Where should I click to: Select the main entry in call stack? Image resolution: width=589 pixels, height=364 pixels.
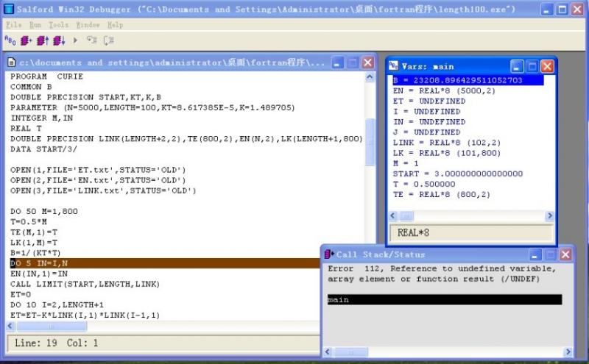click(445, 299)
